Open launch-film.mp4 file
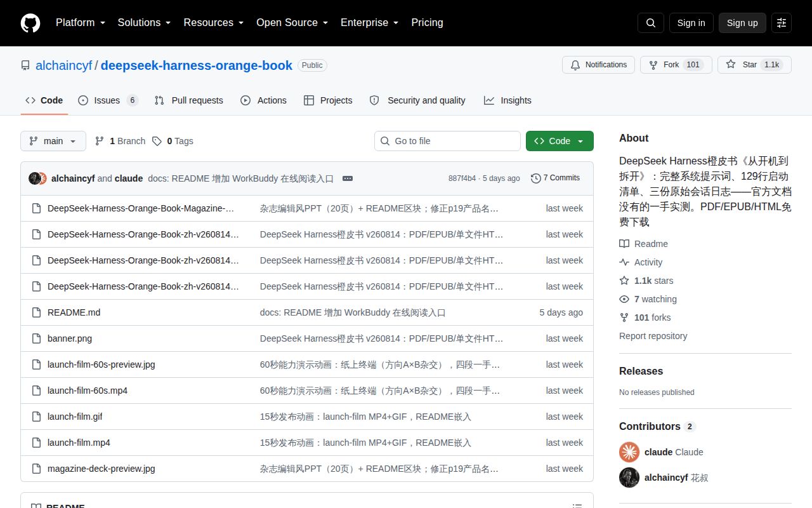 (x=79, y=443)
